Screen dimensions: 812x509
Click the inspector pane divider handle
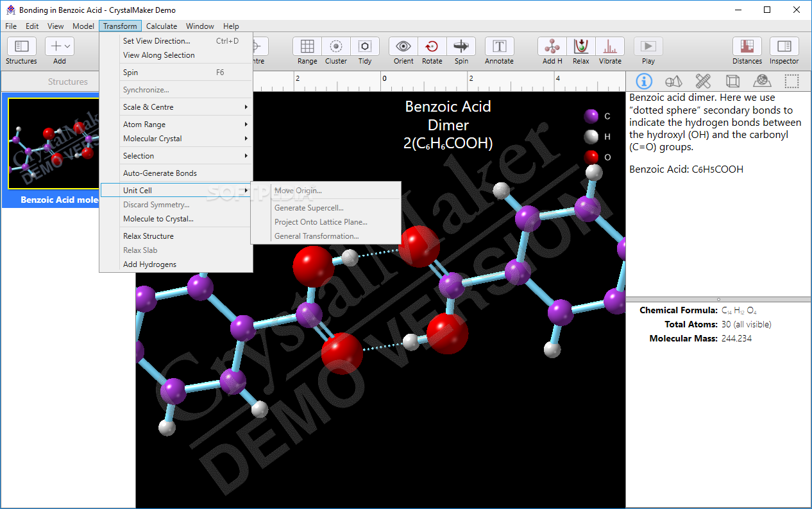tap(718, 299)
